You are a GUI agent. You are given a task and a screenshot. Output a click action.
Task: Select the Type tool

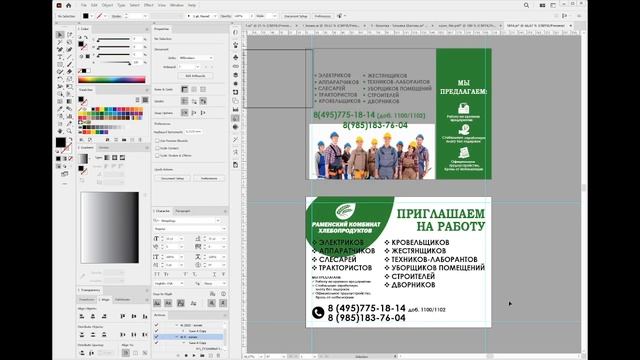point(60,57)
